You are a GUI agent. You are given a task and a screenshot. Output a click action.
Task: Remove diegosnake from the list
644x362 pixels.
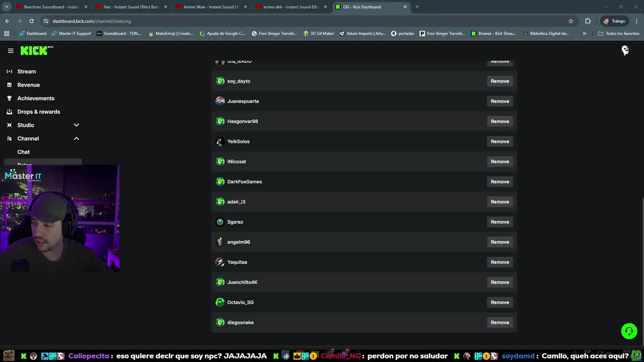(500, 322)
